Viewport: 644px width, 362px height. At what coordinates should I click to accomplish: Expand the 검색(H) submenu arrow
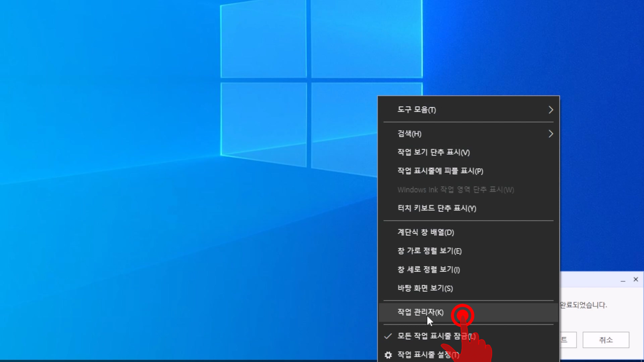pyautogui.click(x=550, y=134)
